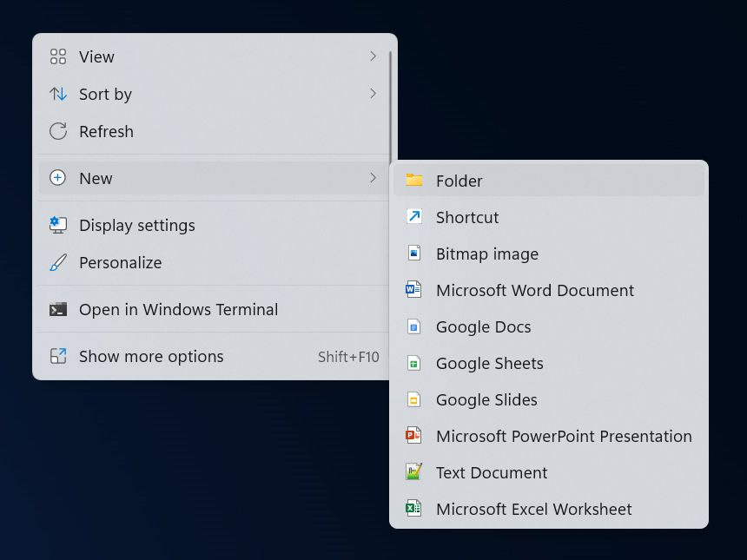
Task: Select Open in Windows Terminal
Action: [214, 310]
